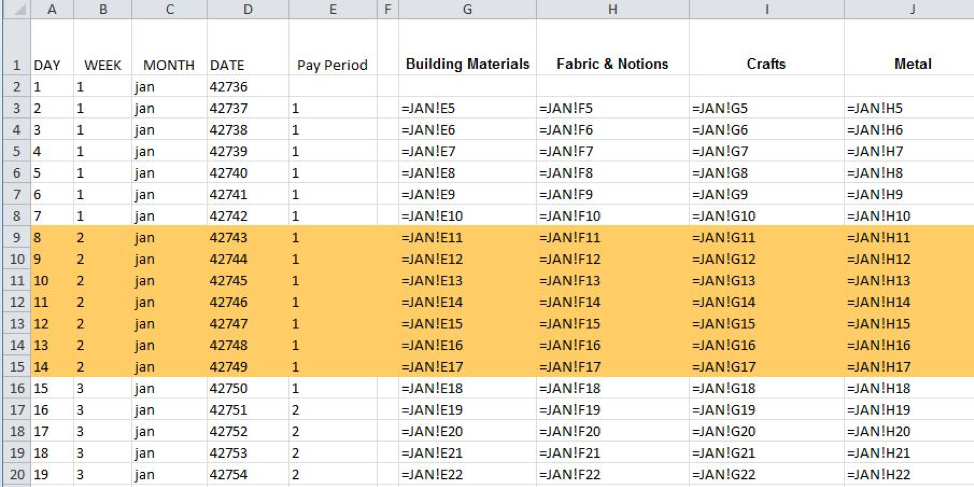The height and width of the screenshot is (487, 974).
Task: Click date cell 42736
Action: click(248, 86)
